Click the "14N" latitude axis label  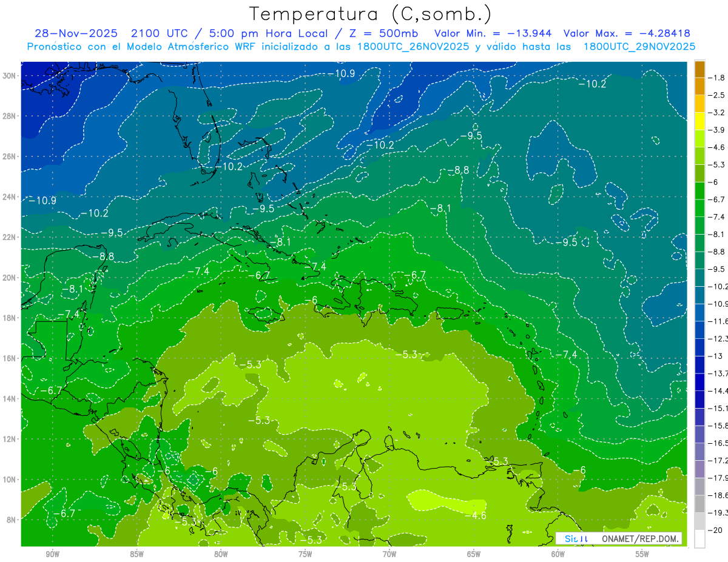click(x=10, y=399)
